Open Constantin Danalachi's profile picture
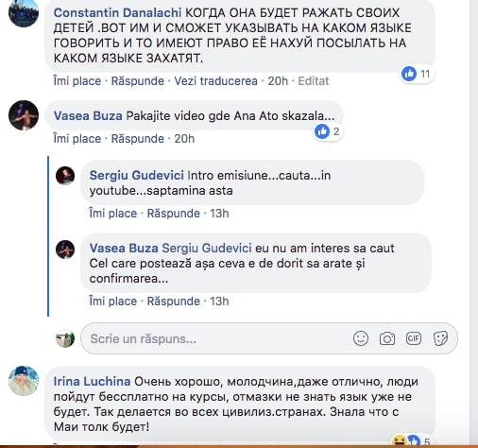 coord(24,13)
